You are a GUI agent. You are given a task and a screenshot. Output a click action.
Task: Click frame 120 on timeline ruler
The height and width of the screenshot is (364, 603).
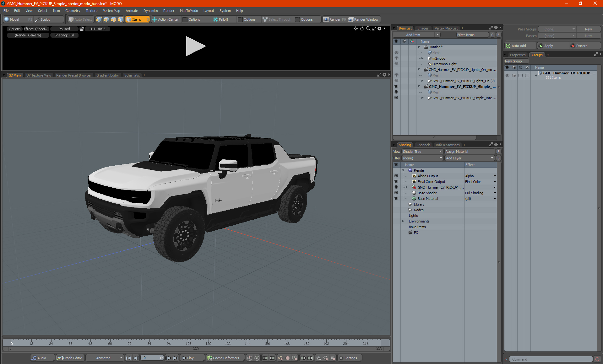pyautogui.click(x=208, y=344)
